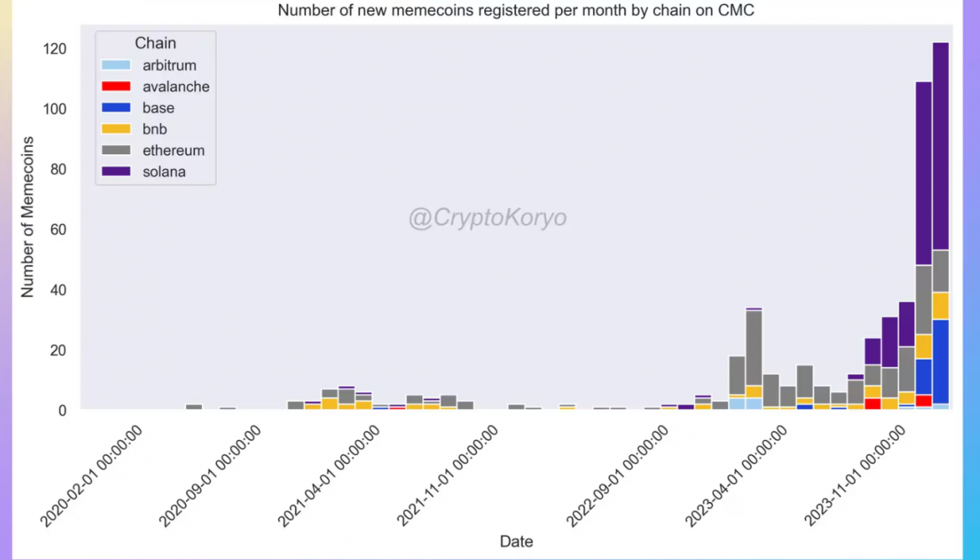Click the @CryptoKoryo watermark
The height and width of the screenshot is (560, 980).
(487, 219)
